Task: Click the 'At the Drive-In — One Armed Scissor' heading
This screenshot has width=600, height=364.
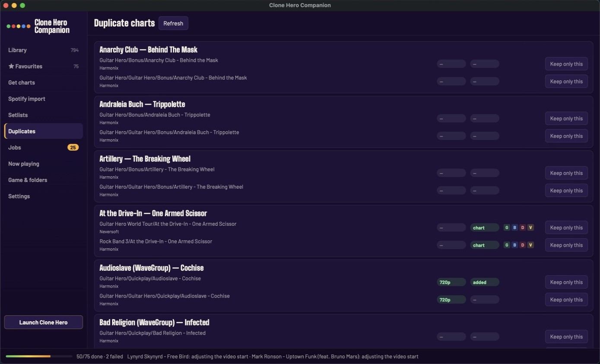Action: (x=153, y=213)
